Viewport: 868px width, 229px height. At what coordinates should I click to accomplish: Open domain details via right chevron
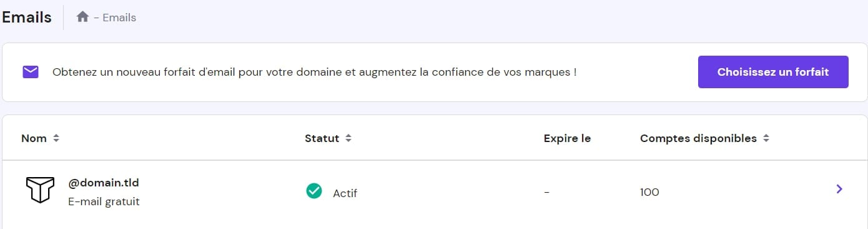coord(839,189)
